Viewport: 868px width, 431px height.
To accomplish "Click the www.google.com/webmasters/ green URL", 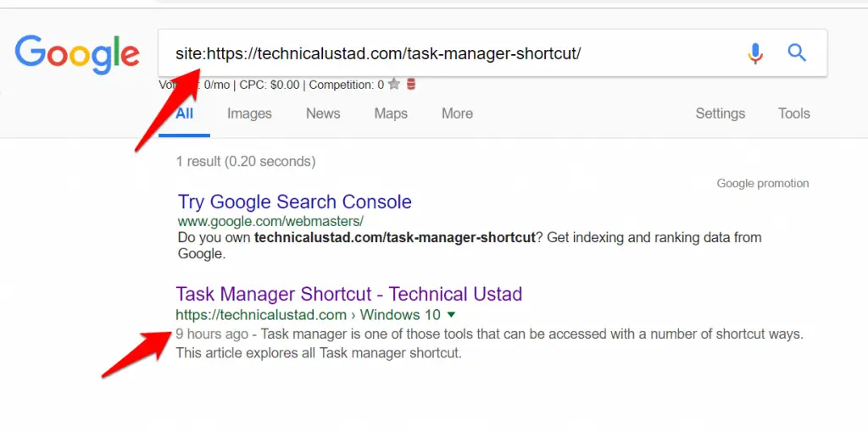I will point(270,221).
